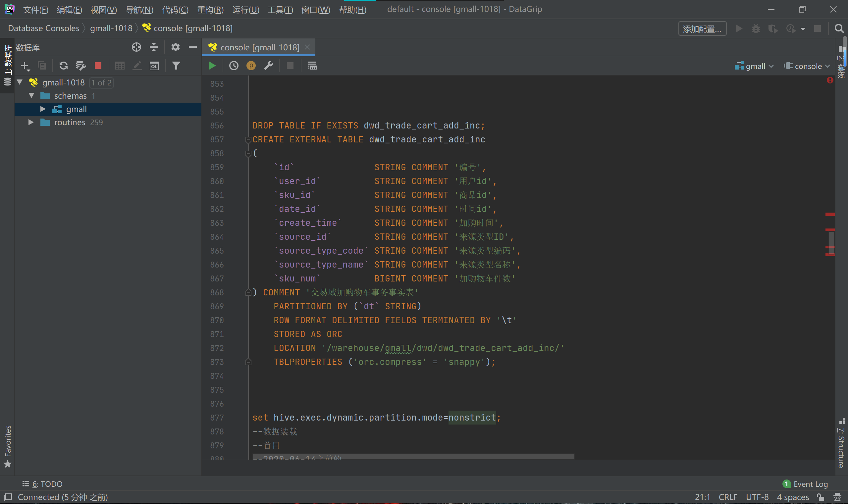The image size is (848, 504).
Task: Collapse the gmall-1018 datasource node
Action: [x=20, y=82]
